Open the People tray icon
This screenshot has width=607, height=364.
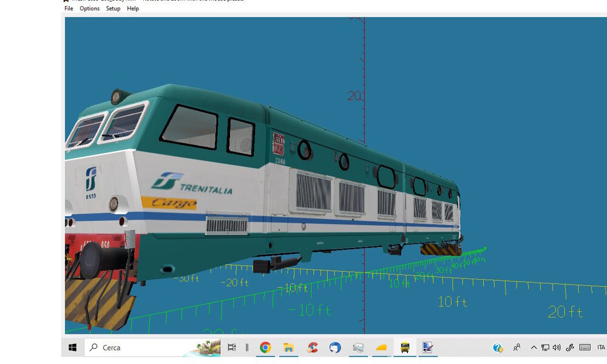click(517, 348)
